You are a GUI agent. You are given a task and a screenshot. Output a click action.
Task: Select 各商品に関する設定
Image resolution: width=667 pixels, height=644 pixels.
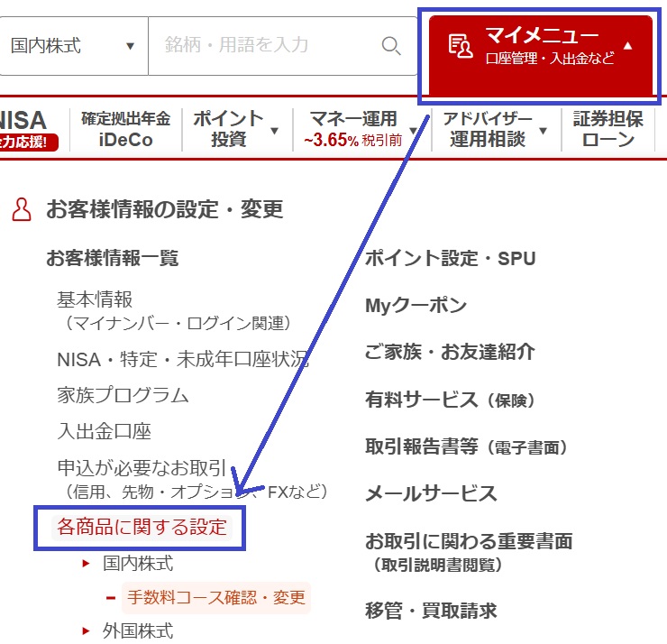click(142, 527)
